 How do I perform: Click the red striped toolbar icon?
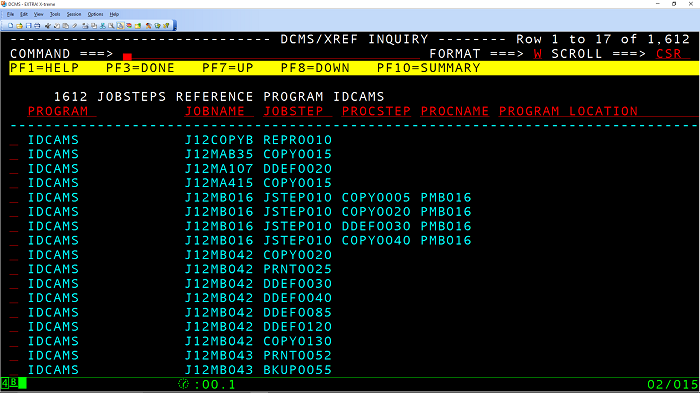click(129, 26)
